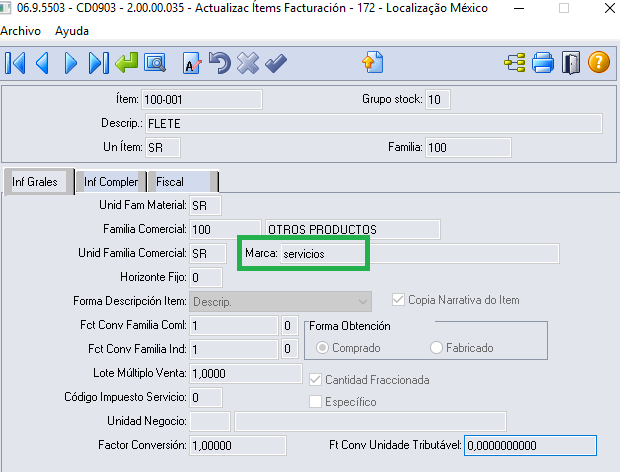Image resolution: width=620 pixels, height=472 pixels.
Task: Click the Código Impuesto Servicio field
Action: (x=206, y=397)
